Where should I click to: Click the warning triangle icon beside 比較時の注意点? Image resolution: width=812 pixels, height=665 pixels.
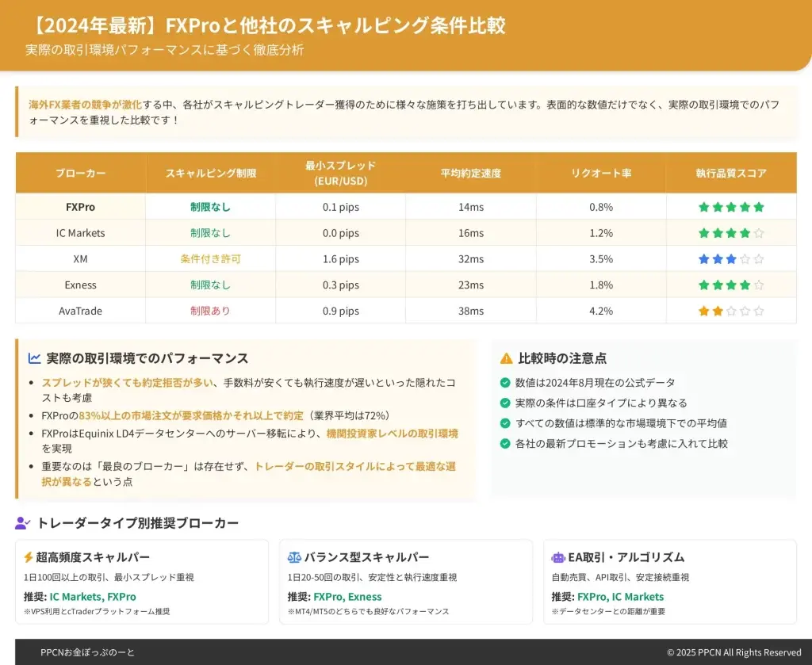506,358
